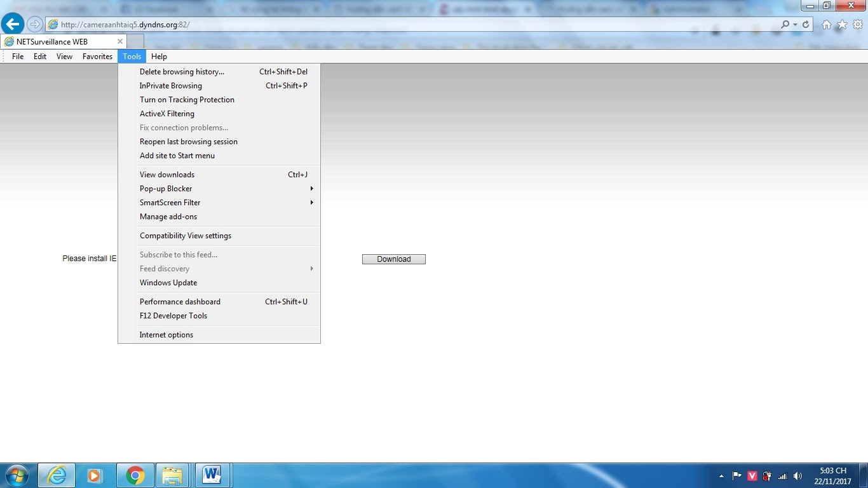Select Reopen last browsing session
Viewport: 868px width, 488px height.
pyautogui.click(x=219, y=142)
